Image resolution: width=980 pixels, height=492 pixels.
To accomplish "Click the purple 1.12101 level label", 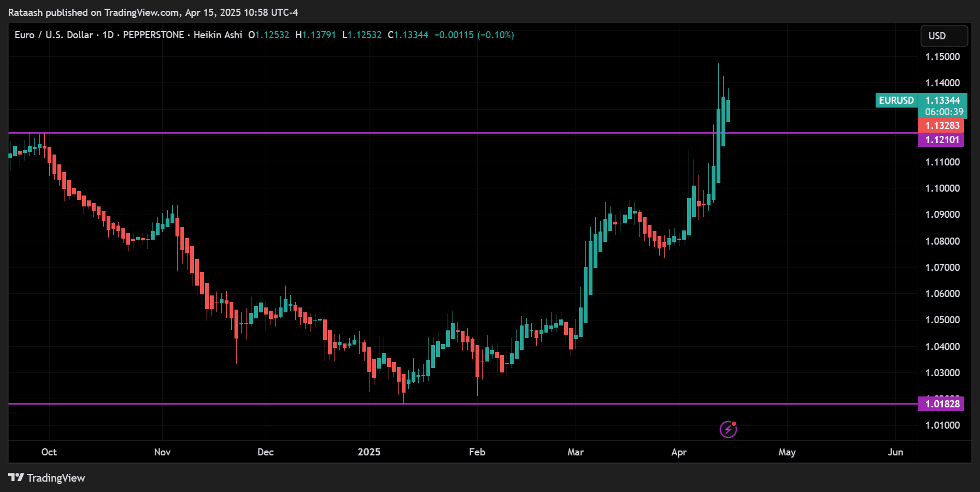I will point(941,140).
